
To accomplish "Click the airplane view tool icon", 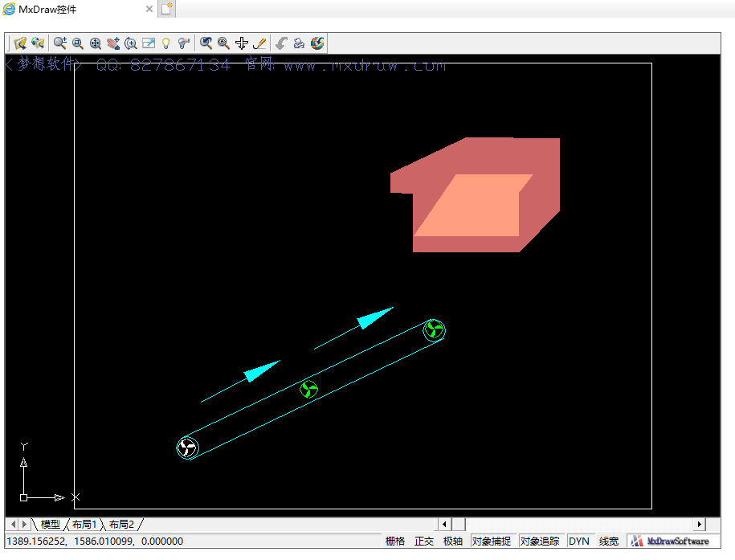I will click(242, 43).
